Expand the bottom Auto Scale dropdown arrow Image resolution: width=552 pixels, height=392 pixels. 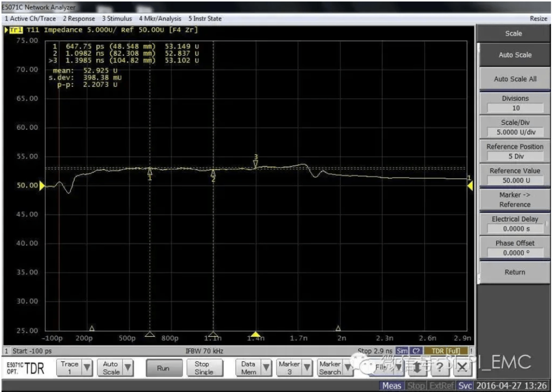click(128, 367)
